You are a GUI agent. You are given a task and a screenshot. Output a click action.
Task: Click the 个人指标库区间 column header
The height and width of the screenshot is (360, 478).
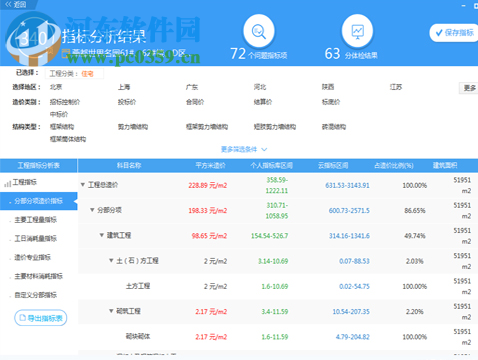pos(272,165)
